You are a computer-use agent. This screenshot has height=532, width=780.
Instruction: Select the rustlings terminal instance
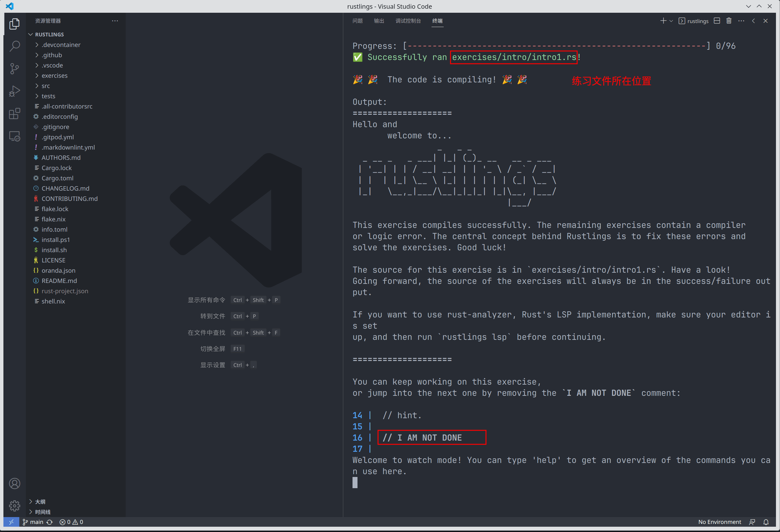[694, 21]
